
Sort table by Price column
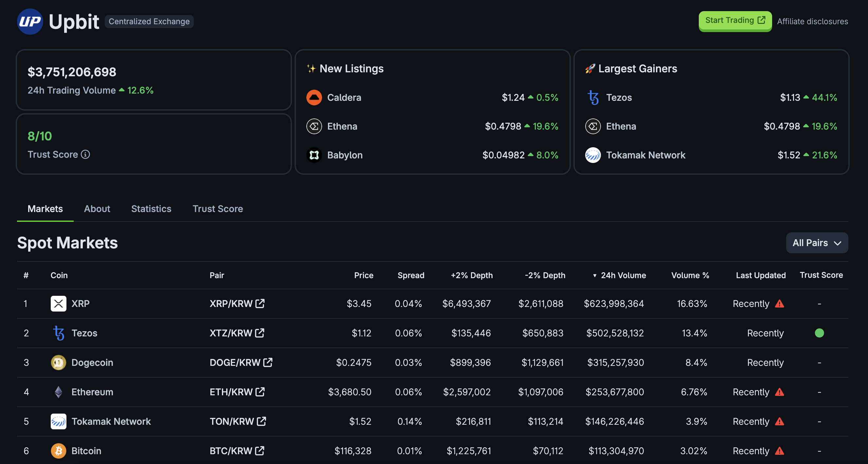364,275
